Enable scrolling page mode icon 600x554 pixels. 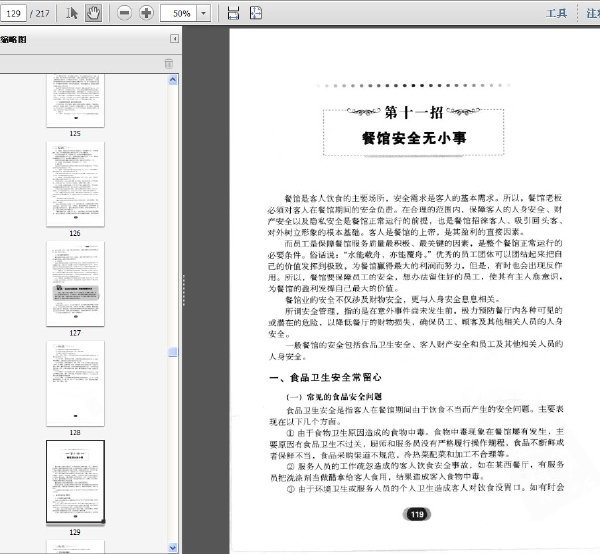point(233,13)
